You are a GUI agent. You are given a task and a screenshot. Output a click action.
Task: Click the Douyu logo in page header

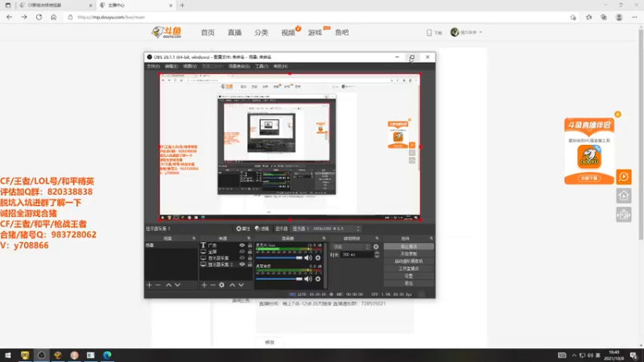[x=167, y=32]
